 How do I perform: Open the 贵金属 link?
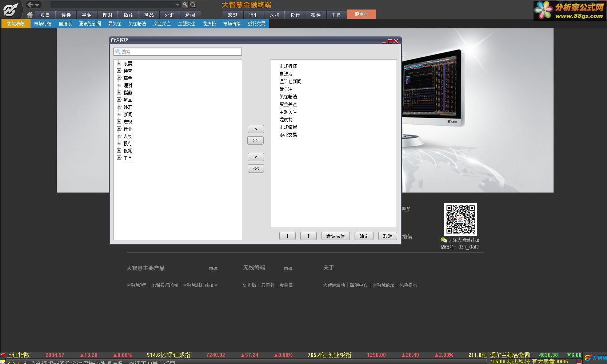pos(286,285)
